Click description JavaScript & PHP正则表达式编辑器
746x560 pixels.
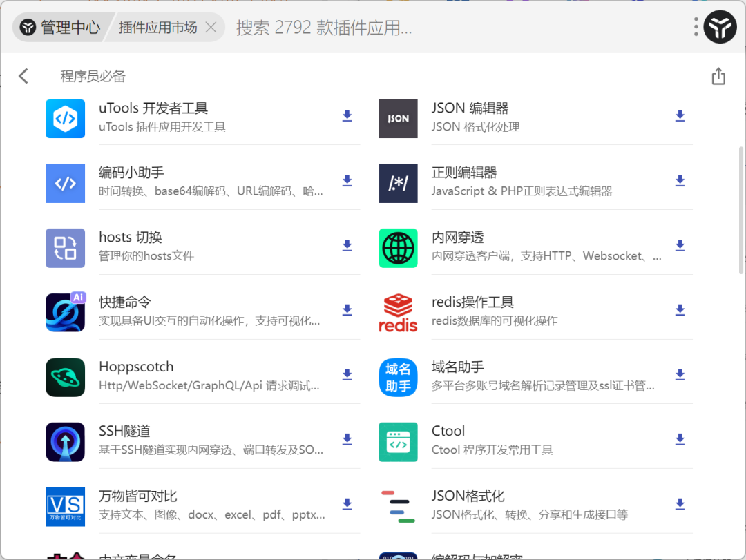(x=522, y=191)
